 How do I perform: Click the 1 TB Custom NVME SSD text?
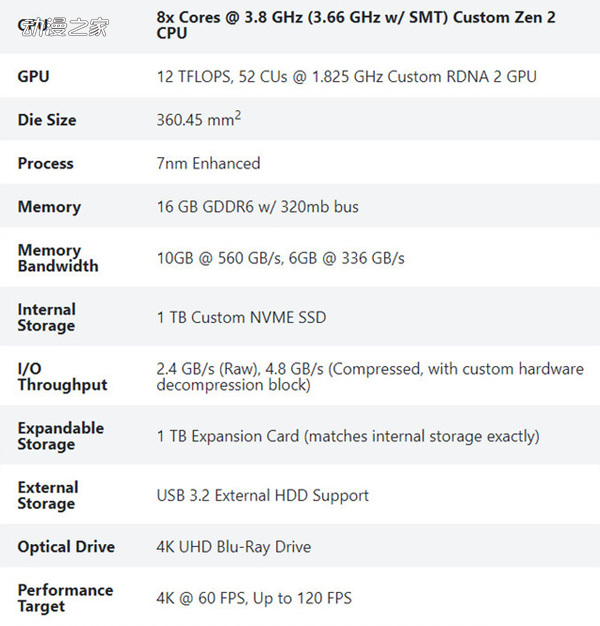[242, 318]
